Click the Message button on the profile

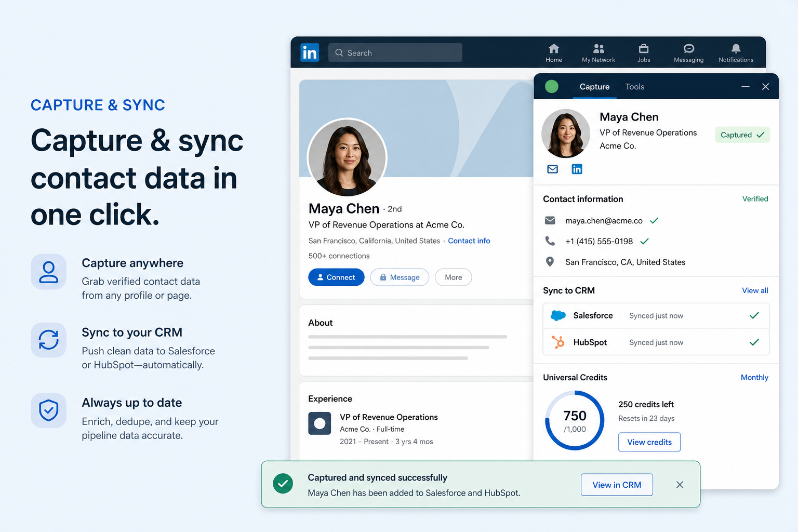click(x=400, y=277)
